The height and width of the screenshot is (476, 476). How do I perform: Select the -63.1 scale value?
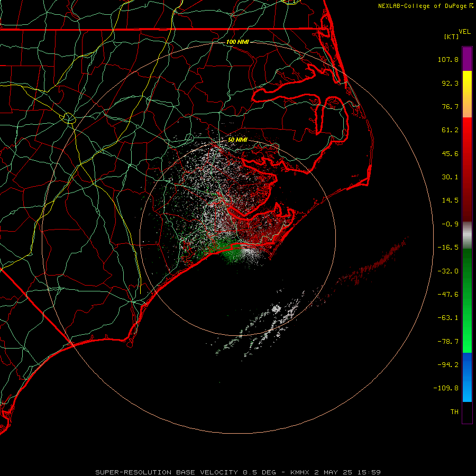[448, 318]
